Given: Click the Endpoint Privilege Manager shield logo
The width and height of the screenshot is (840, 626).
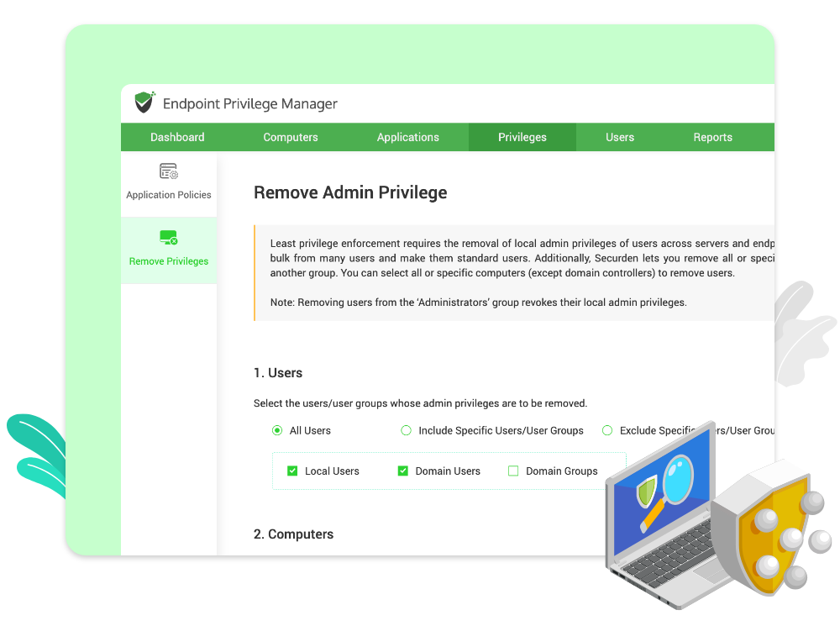Looking at the screenshot, I should [x=144, y=103].
